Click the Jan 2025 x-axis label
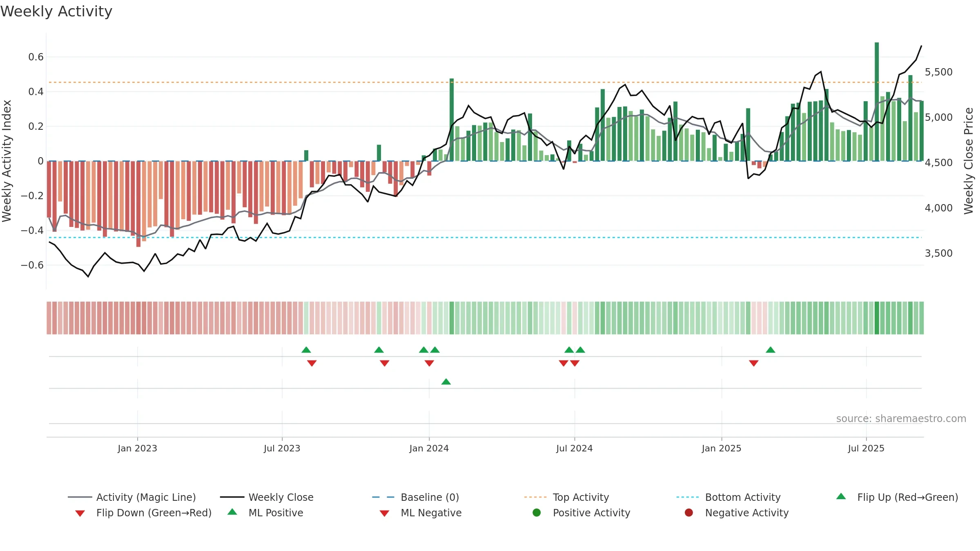Image resolution: width=980 pixels, height=551 pixels. click(x=722, y=448)
